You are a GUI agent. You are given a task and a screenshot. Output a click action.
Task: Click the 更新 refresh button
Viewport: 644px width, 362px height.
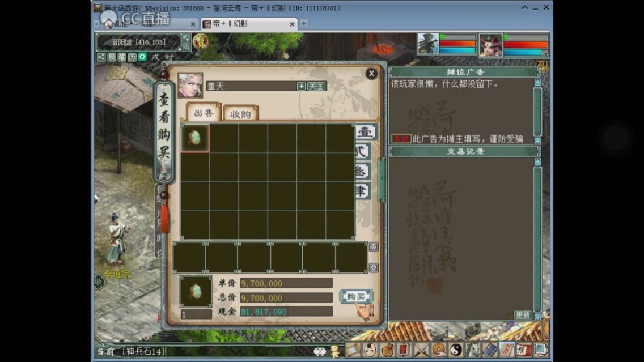pyautogui.click(x=523, y=315)
